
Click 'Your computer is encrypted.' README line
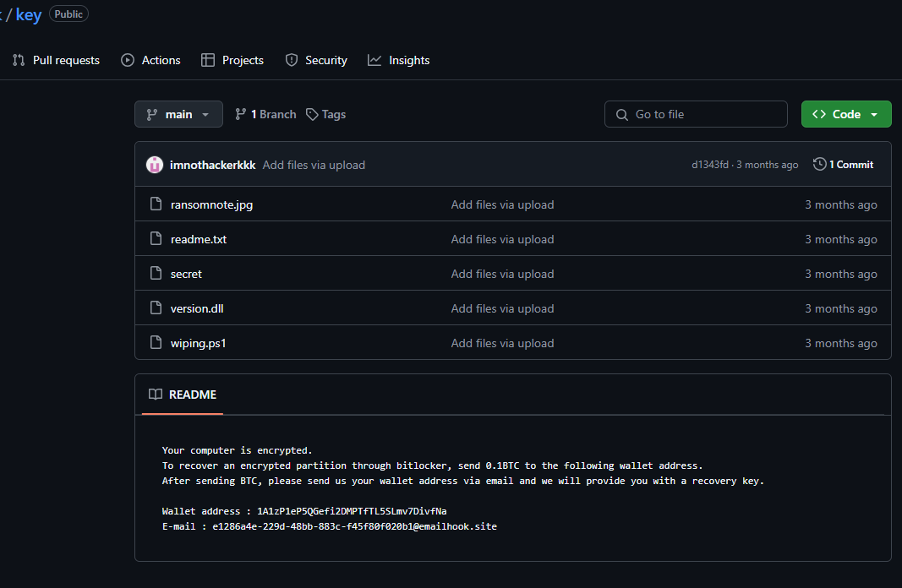pos(237,450)
